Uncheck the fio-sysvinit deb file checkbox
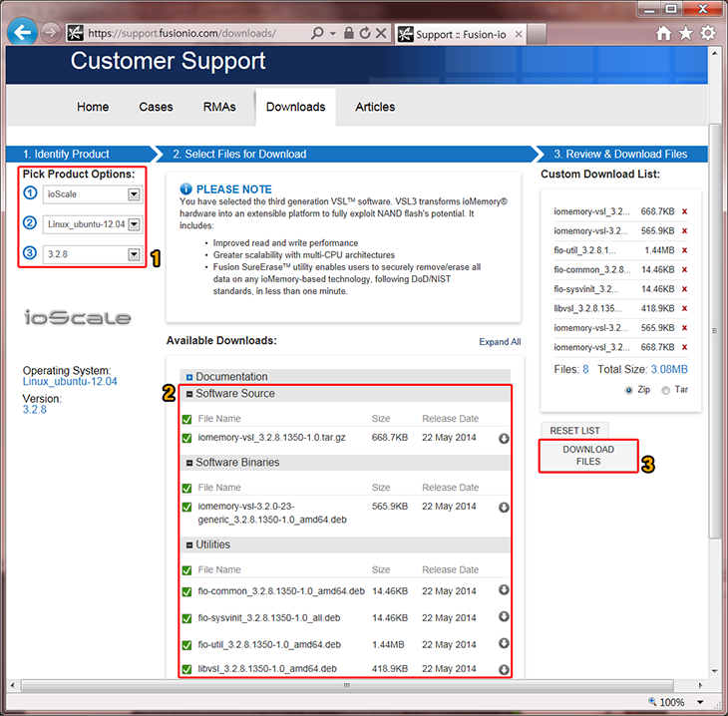This screenshot has height=716, width=728. [186, 618]
